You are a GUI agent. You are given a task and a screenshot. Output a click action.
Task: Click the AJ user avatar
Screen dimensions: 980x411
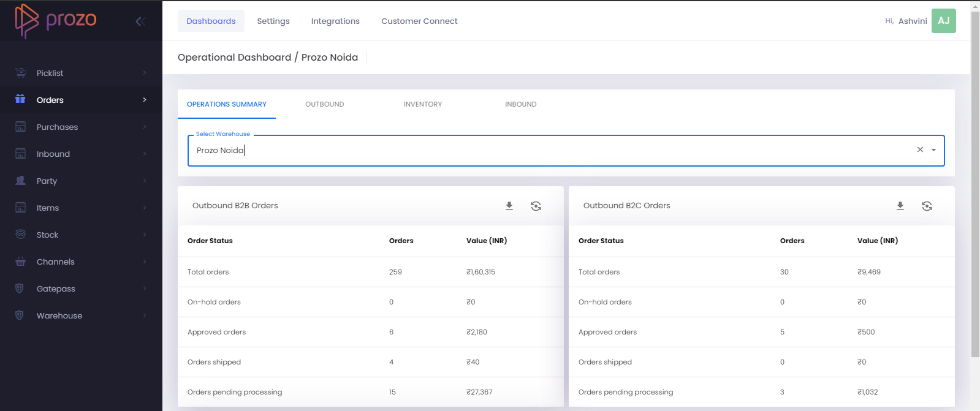943,21
